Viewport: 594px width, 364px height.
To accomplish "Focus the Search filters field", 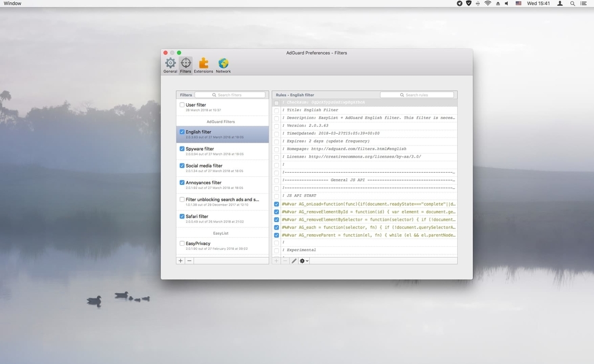I will [x=230, y=95].
